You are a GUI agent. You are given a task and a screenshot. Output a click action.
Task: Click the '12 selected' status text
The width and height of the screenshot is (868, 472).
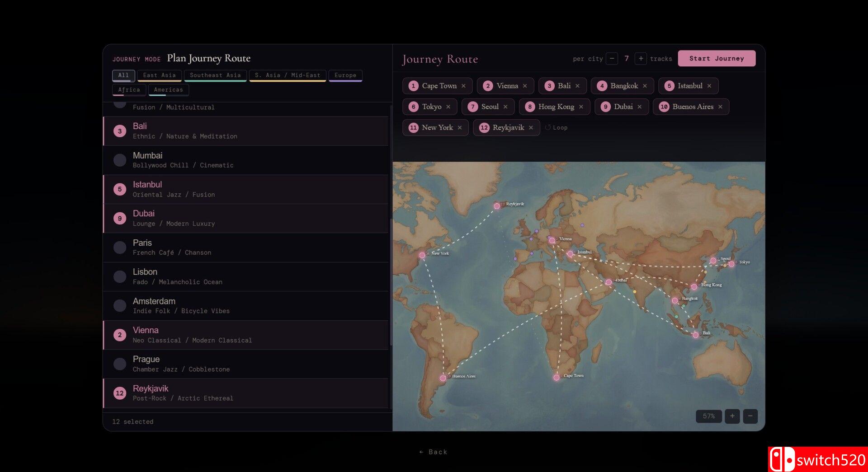click(133, 421)
